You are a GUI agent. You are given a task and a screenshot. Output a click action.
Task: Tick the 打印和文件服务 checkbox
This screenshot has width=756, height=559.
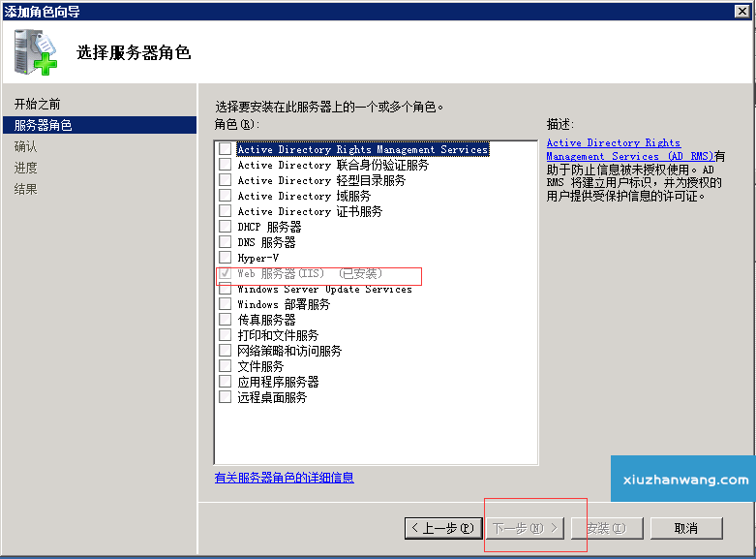pyautogui.click(x=226, y=335)
